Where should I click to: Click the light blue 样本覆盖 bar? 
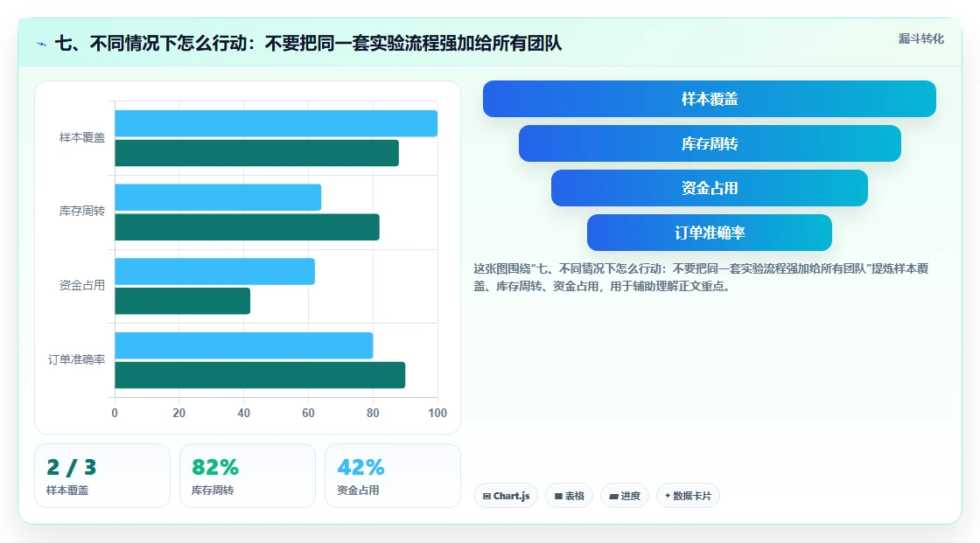point(276,123)
